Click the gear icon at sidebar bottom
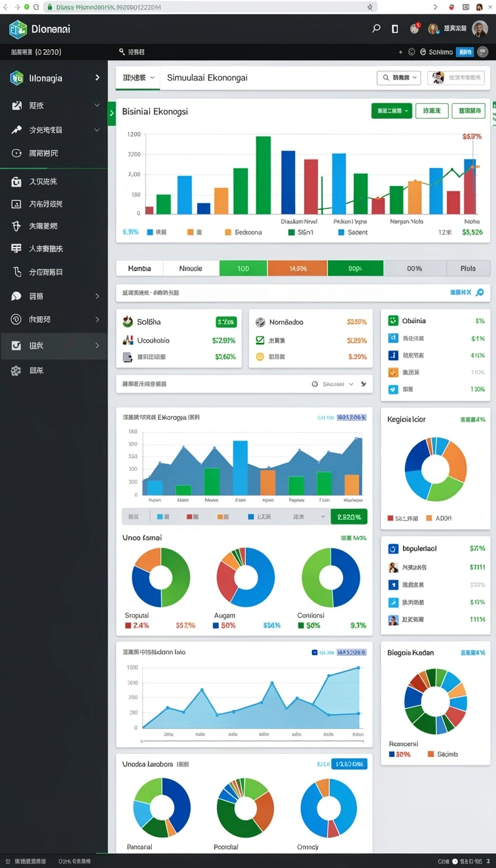Image resolution: width=496 pixels, height=868 pixels. [16, 371]
